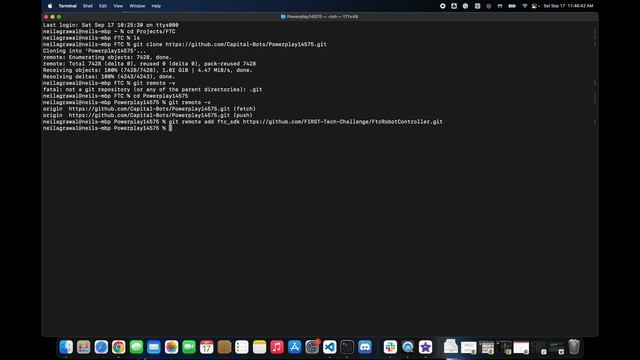This screenshot has height=360, width=640.
Task: Open Reminders from the dock
Action: (x=242, y=347)
